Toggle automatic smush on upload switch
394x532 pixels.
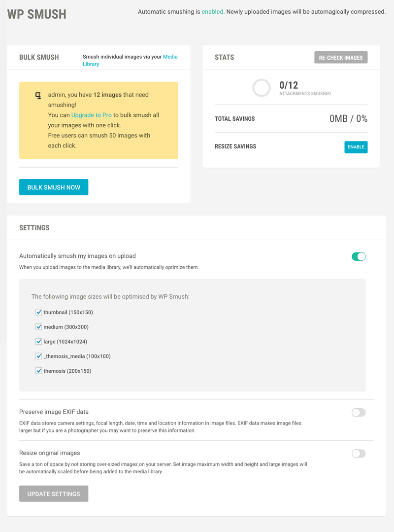coord(359,256)
